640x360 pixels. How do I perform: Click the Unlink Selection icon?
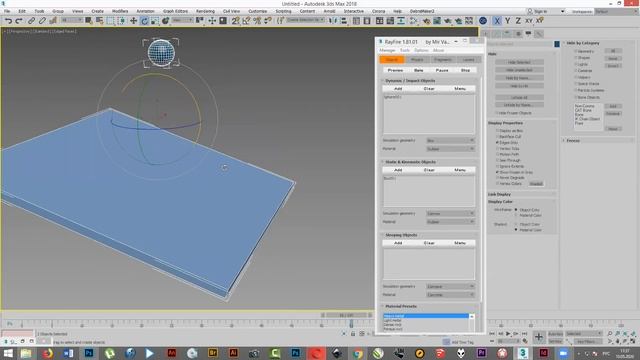click(42, 20)
